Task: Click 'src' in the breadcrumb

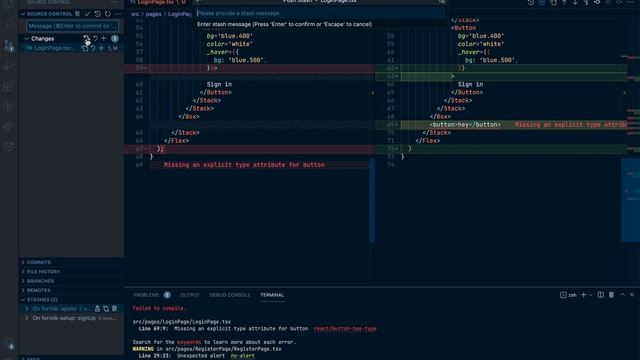Action: 135,14
